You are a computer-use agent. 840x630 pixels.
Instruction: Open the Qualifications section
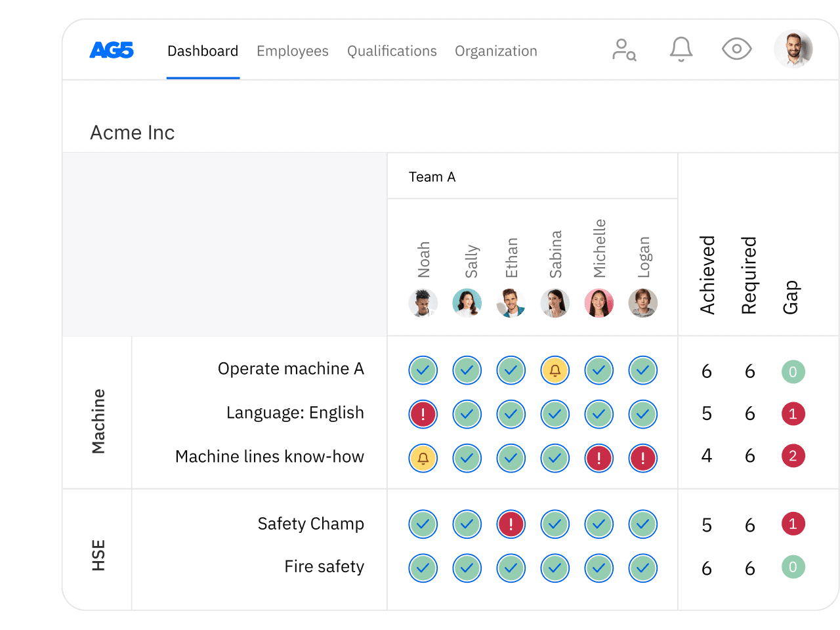pos(392,51)
